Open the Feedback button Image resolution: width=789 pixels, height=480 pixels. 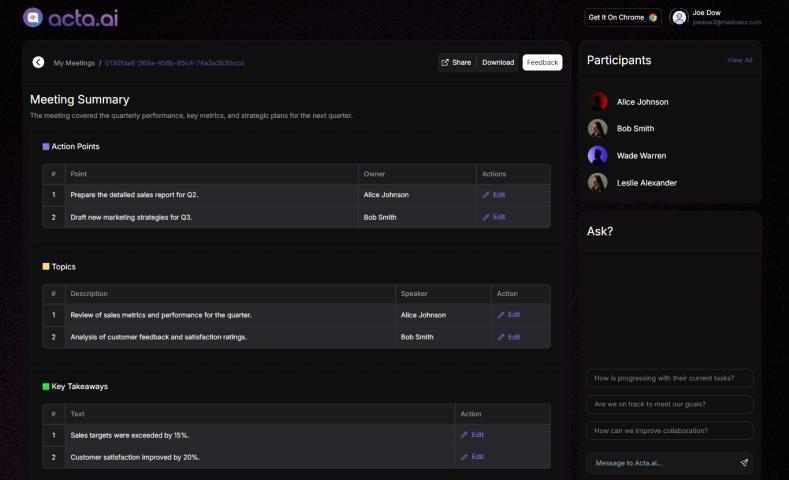(542, 62)
